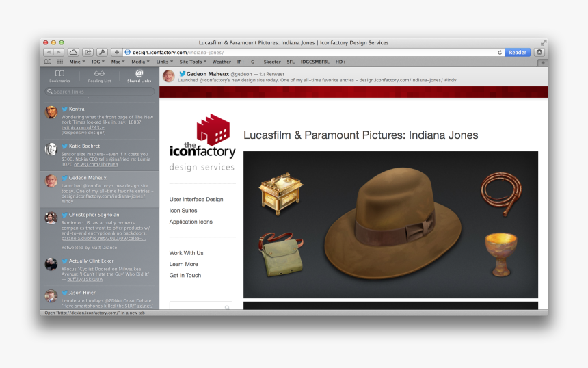Click Katie Boehret's avatar in sidebar

(x=51, y=149)
